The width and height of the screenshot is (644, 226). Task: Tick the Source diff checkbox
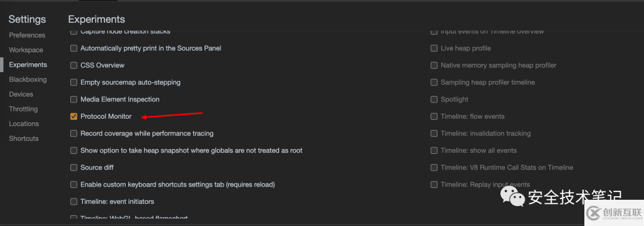click(74, 168)
